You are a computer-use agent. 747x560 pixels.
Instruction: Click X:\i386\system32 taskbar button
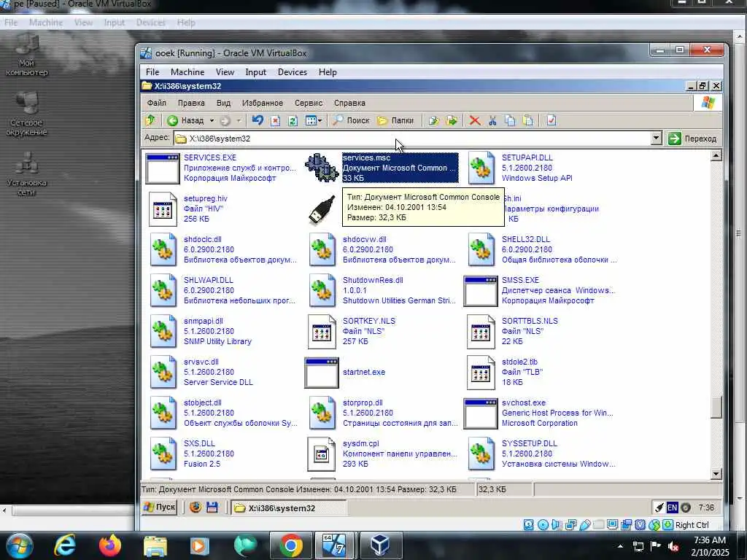[x=289, y=508]
